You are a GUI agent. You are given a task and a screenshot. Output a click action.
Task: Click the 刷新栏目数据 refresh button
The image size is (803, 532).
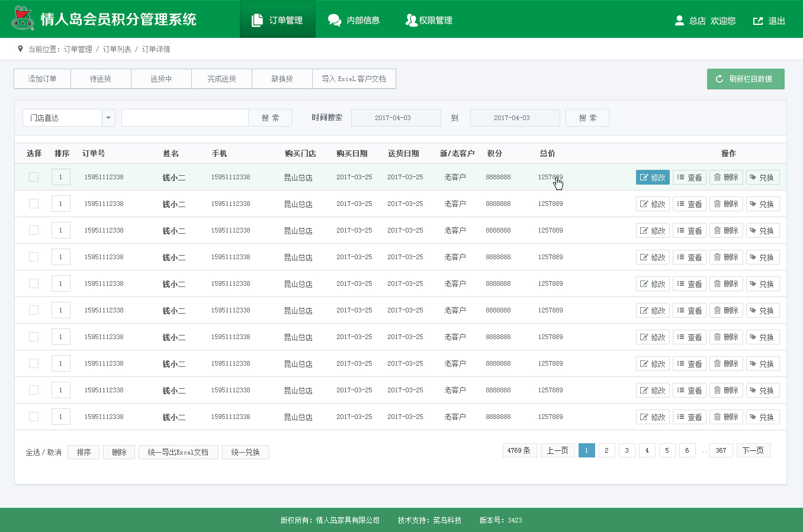[746, 79]
